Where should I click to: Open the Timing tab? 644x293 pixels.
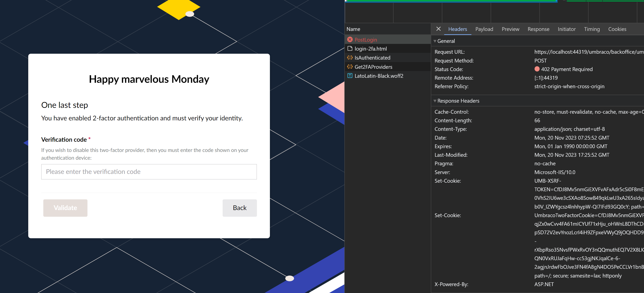point(592,29)
